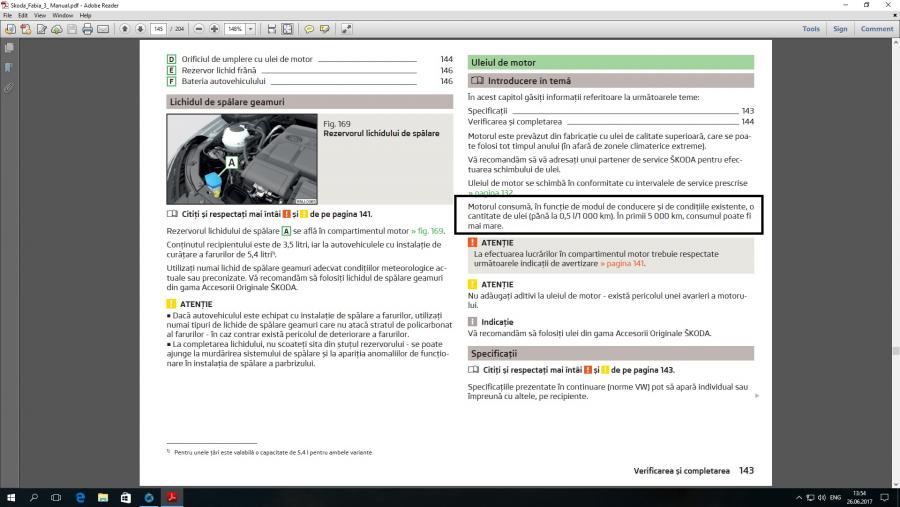Screen dimensions: 900x507
Task: Open the zoom level dropdown arrow
Action: [249, 29]
